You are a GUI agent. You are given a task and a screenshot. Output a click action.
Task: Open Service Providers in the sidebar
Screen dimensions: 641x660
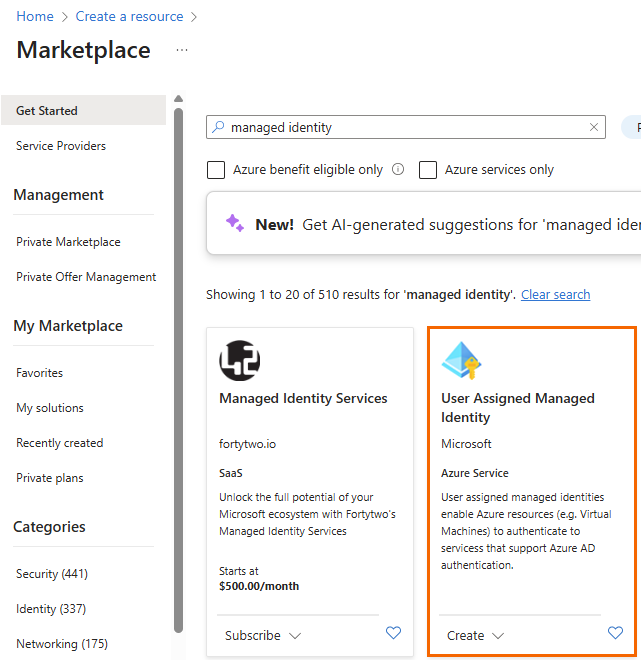pos(61,146)
